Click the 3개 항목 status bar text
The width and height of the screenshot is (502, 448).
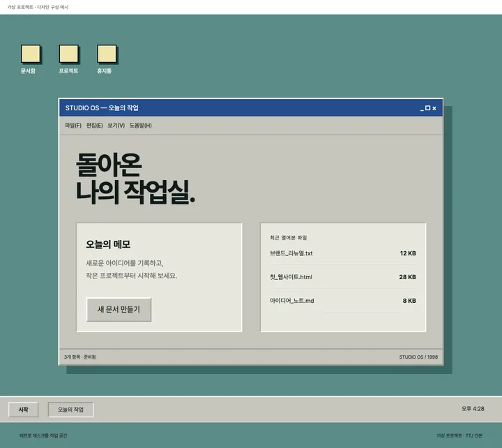point(79,357)
